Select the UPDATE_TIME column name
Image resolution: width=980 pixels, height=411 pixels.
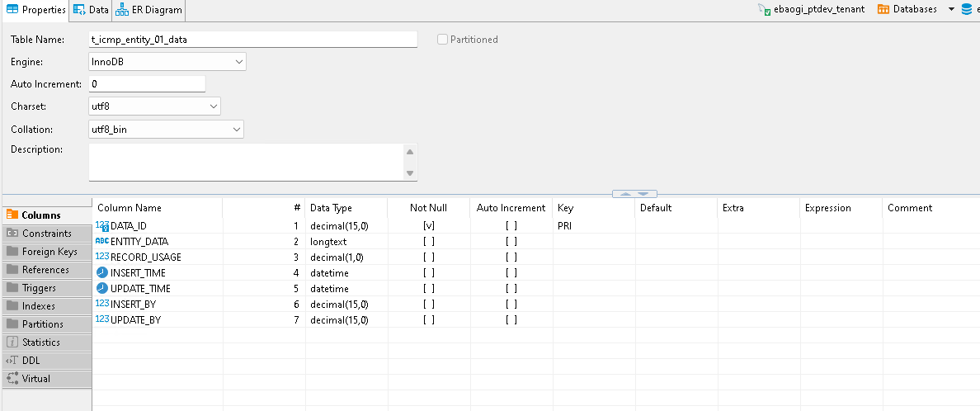140,288
